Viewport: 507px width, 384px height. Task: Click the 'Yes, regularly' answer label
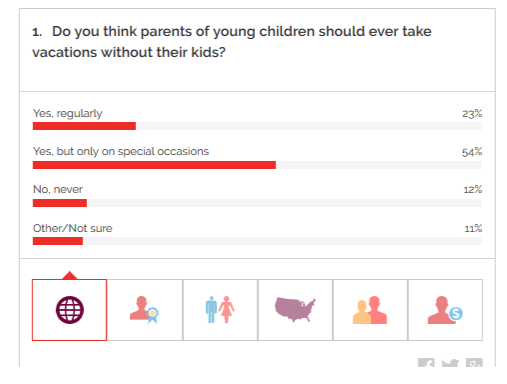[x=67, y=113]
